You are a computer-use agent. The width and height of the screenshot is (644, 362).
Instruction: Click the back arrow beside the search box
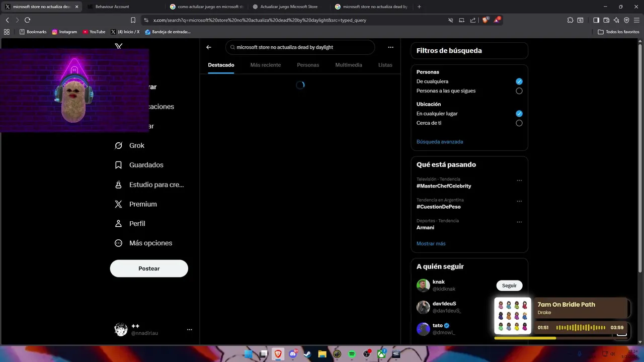click(209, 47)
